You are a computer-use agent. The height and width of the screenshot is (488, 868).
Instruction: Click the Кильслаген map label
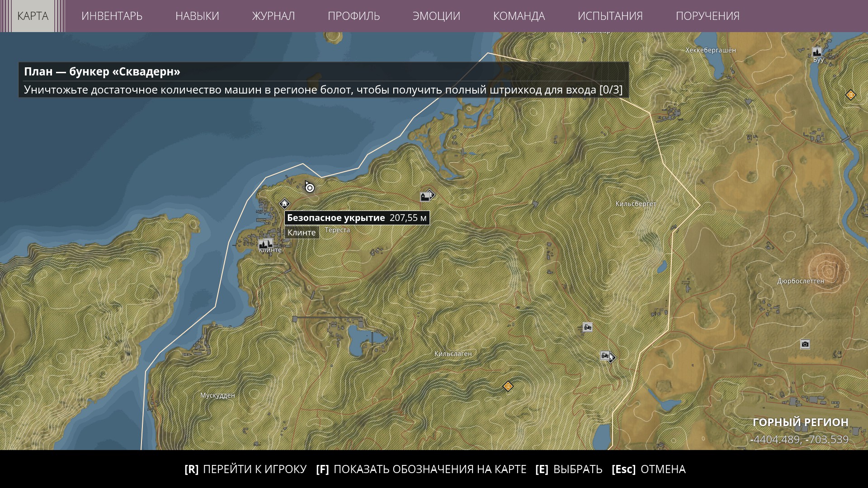coord(453,354)
